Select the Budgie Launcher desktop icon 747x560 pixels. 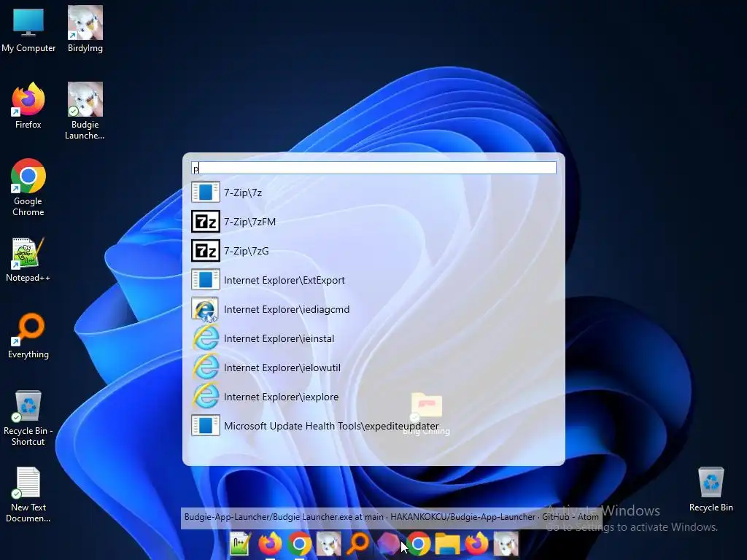click(x=85, y=111)
